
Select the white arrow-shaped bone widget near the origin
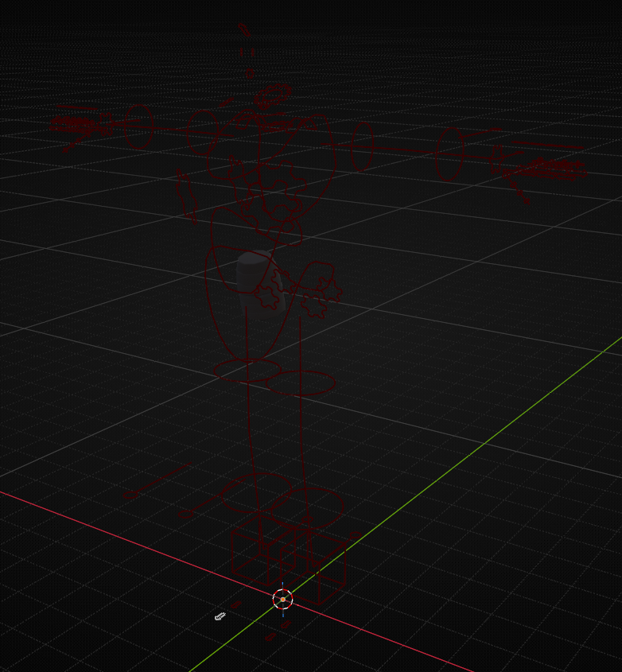[220, 616]
